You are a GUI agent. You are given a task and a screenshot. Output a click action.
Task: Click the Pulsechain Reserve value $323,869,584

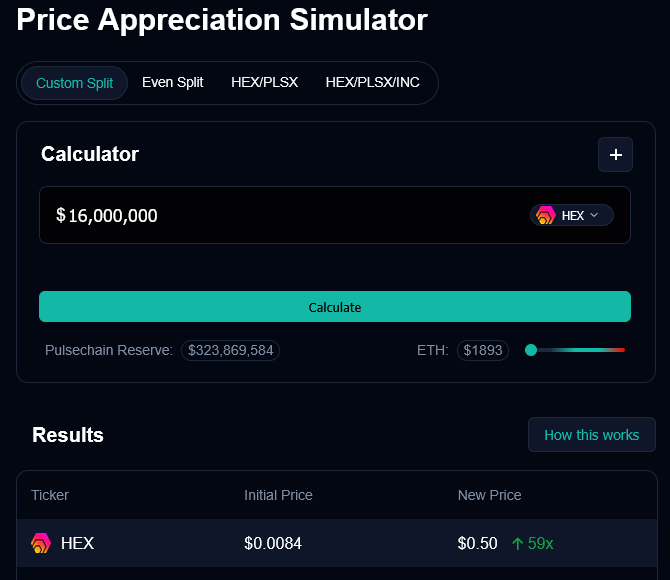230,350
